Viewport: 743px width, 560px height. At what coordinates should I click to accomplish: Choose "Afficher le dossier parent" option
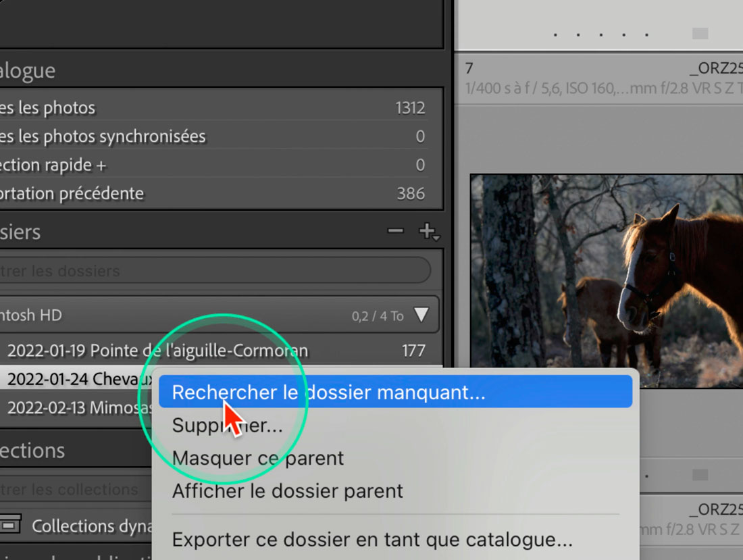coord(288,491)
